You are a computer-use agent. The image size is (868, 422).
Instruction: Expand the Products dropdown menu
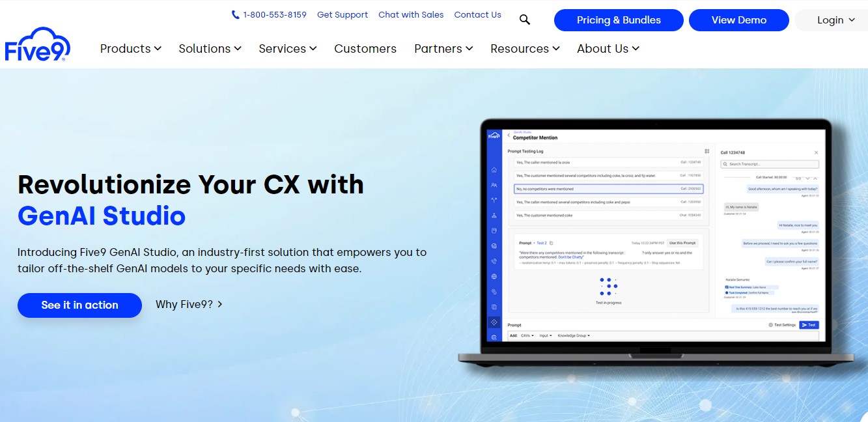coord(130,49)
